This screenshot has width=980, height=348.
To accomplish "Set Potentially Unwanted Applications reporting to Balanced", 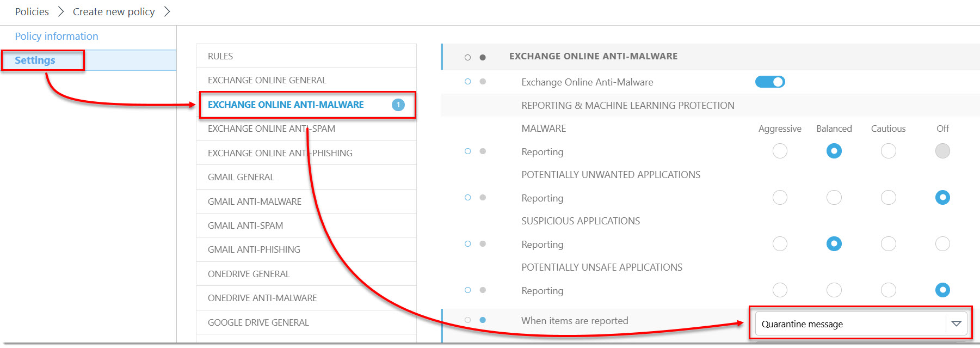I will [834, 197].
